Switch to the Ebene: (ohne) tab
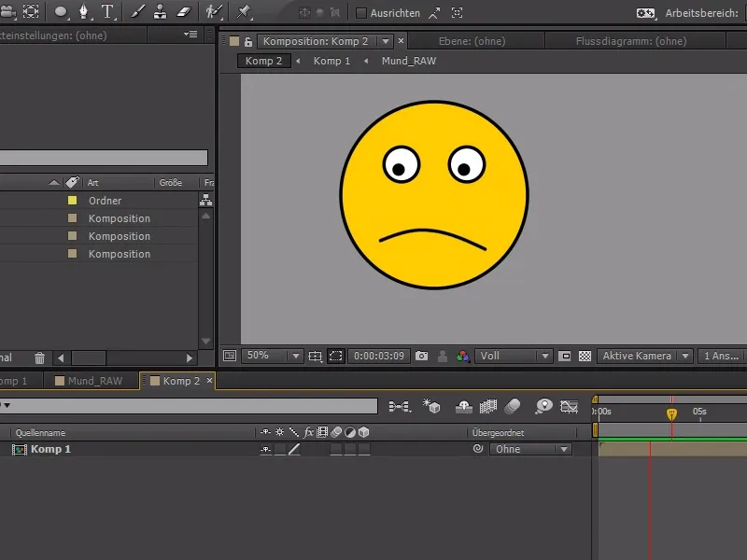747x560 pixels. point(472,41)
